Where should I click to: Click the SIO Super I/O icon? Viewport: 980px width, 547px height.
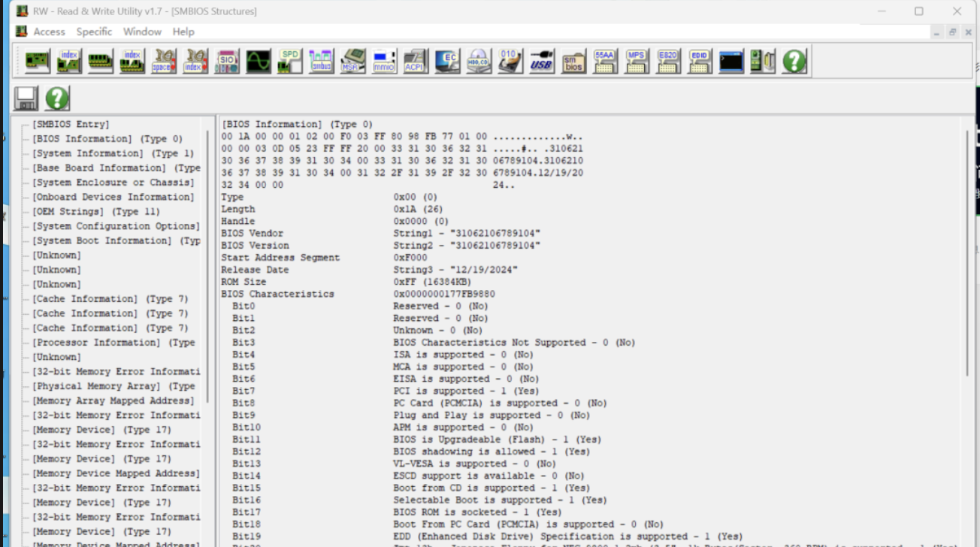[x=227, y=61]
